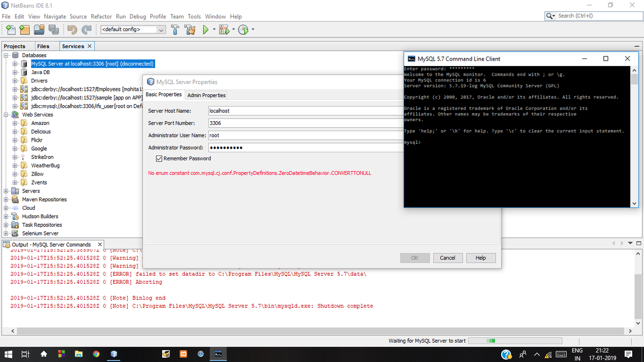Click the Cancel button in dialog
This screenshot has width=644, height=362.
(x=448, y=258)
